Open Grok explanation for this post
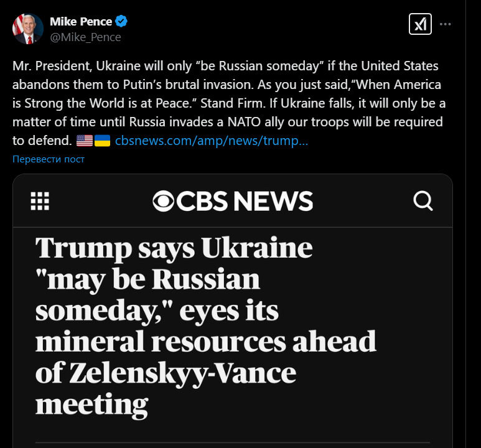 [420, 24]
